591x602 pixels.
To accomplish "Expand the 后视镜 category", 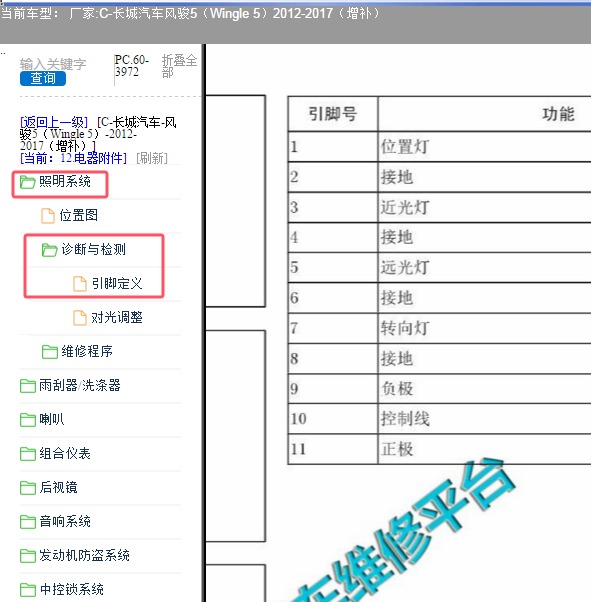I will click(58, 487).
